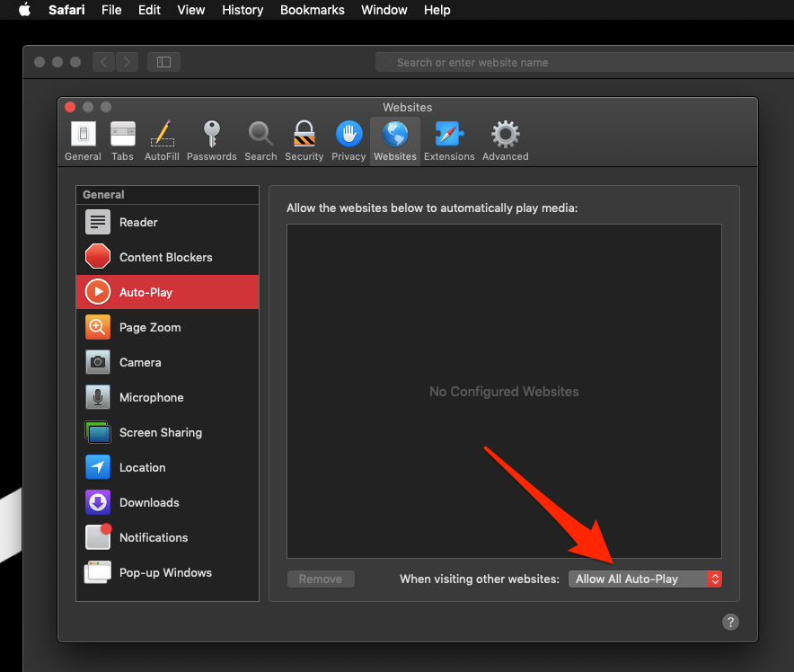Open the Advanced preferences pane
The height and width of the screenshot is (672, 794).
tap(506, 141)
